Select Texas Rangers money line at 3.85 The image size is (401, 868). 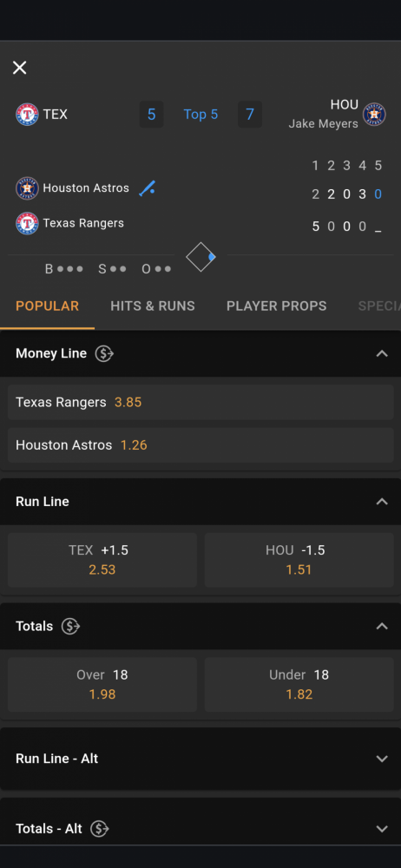click(x=200, y=403)
